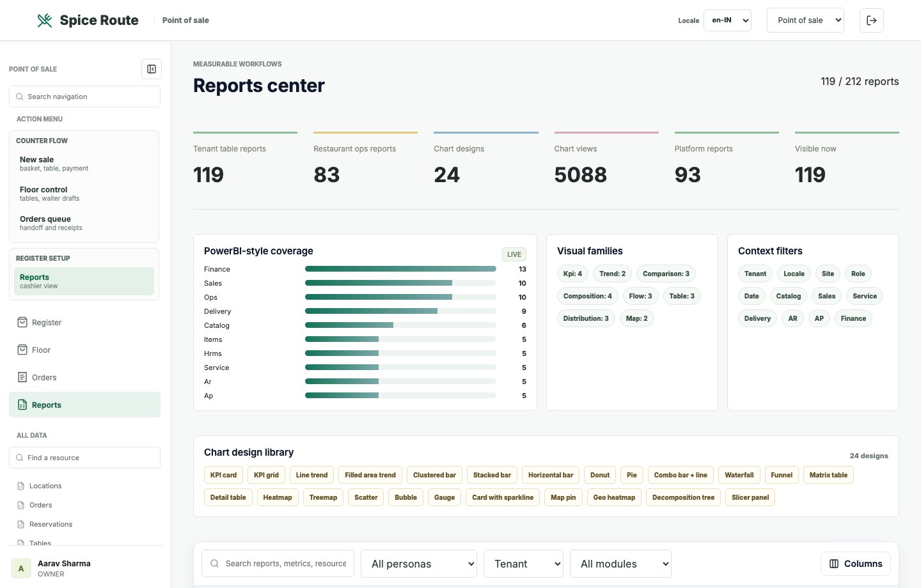Click the Finance coverage progress bar
The width and height of the screenshot is (921, 588).
click(x=400, y=269)
